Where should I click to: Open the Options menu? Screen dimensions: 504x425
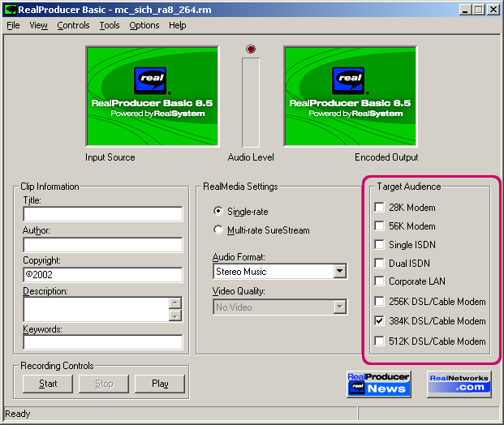tap(144, 25)
